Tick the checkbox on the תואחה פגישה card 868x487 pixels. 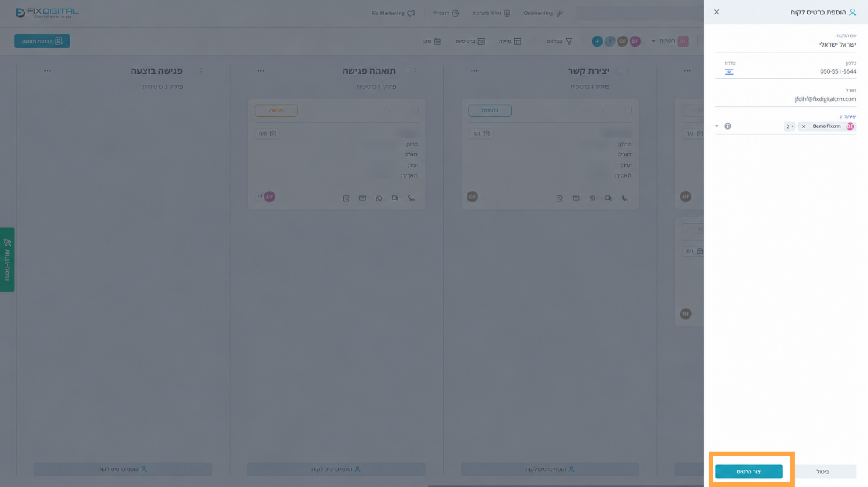point(415,110)
